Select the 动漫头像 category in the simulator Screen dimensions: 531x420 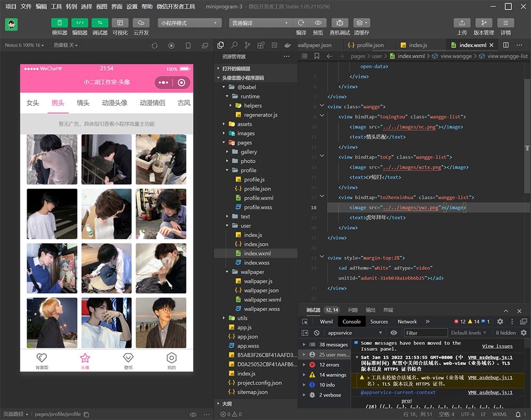click(114, 103)
